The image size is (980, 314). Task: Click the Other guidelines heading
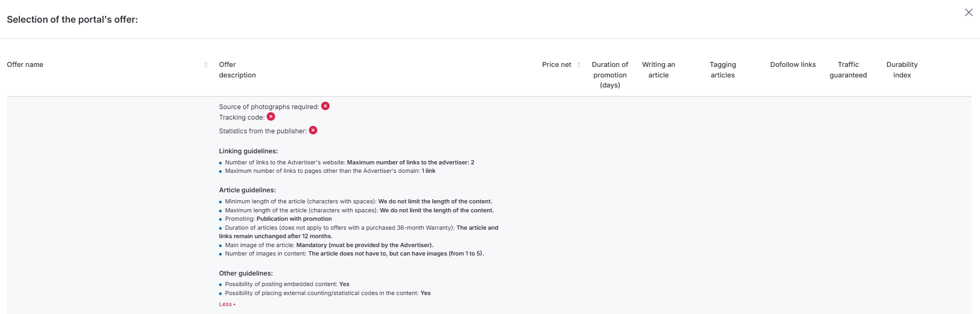[246, 273]
